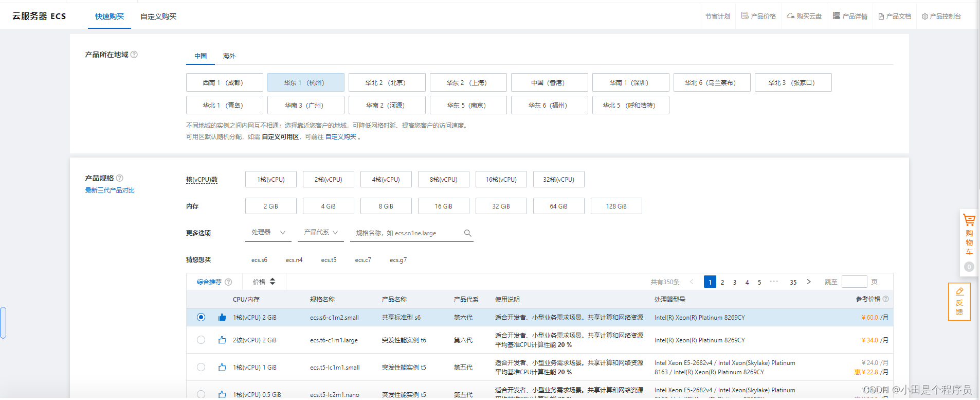Viewport: 980px width, 400px height.
Task: Pick suggested type ecs.s6
Action: click(259, 260)
